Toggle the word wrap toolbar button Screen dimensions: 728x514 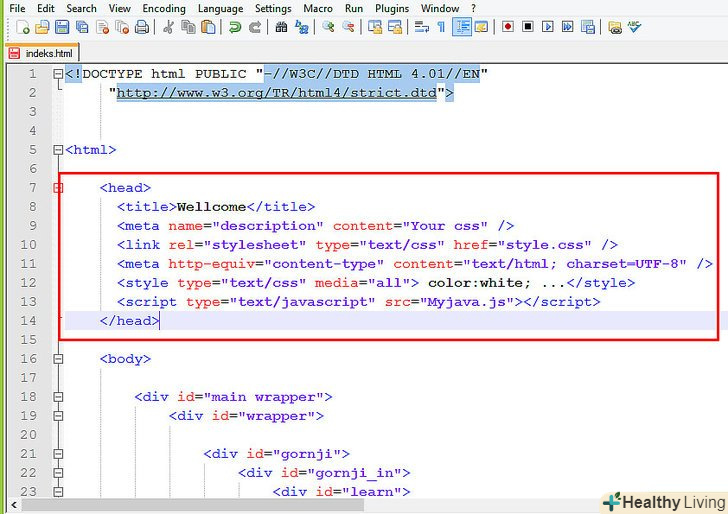421,27
